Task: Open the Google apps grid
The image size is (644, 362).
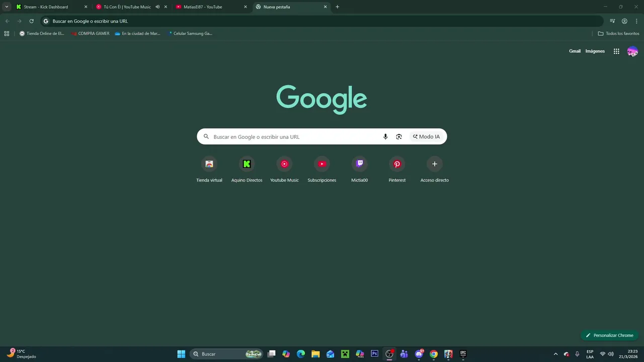Action: 616,51
